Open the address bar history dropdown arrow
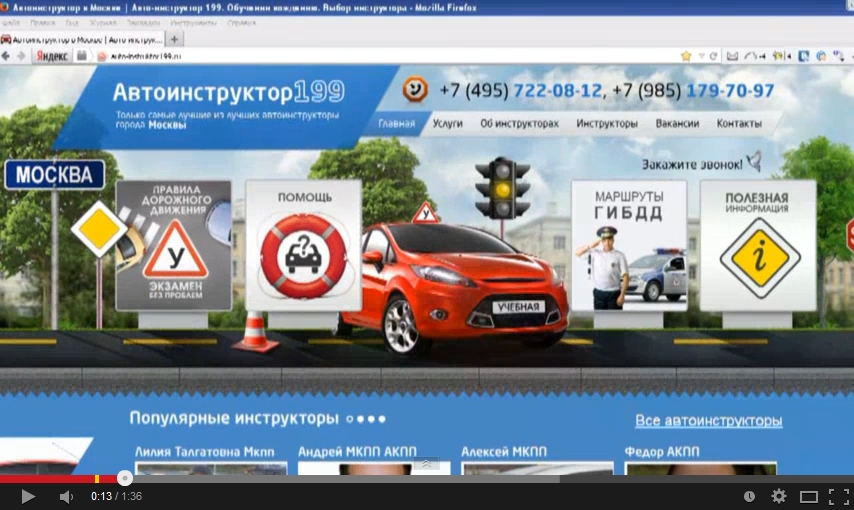Image resolution: width=854 pixels, height=510 pixels. tap(702, 56)
